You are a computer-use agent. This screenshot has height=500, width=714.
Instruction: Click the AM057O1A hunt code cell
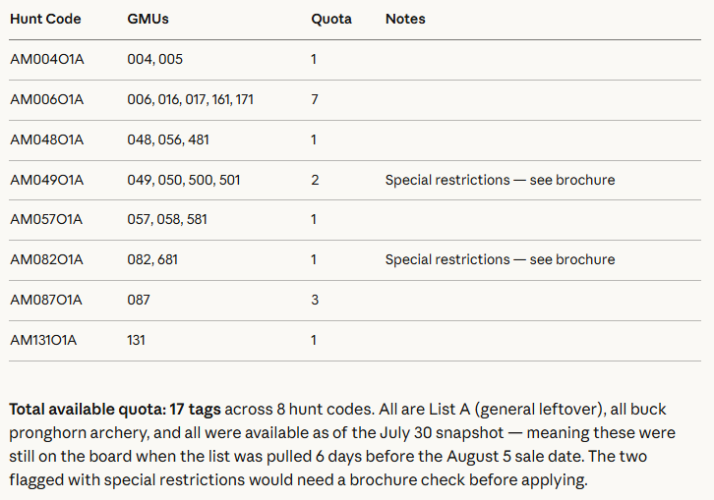coord(47,220)
